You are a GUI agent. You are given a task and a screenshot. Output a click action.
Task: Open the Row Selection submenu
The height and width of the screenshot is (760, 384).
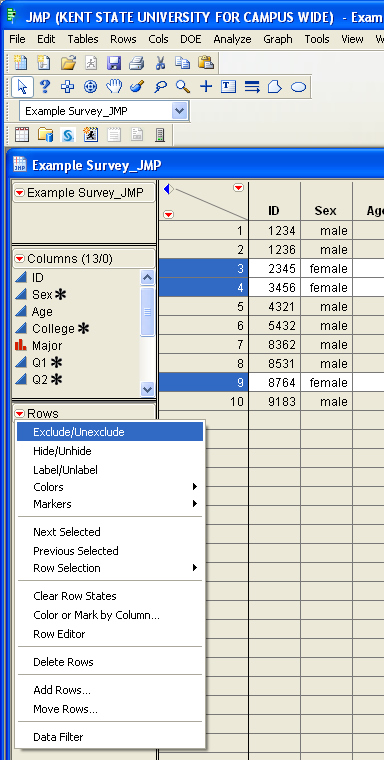point(110,568)
